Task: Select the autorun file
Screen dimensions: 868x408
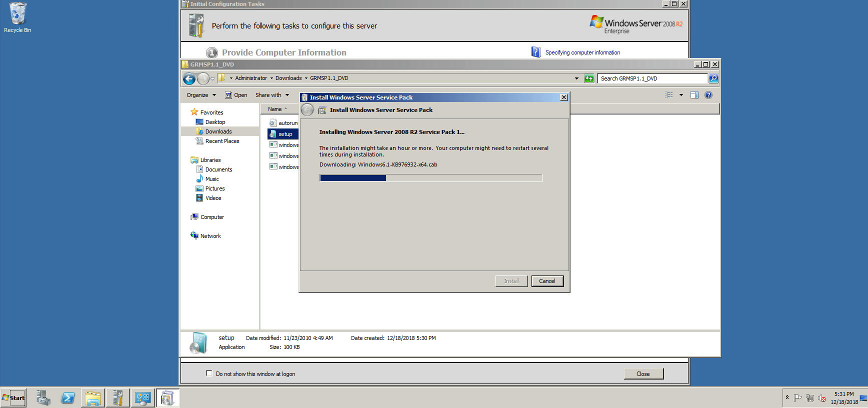Action: click(283, 123)
